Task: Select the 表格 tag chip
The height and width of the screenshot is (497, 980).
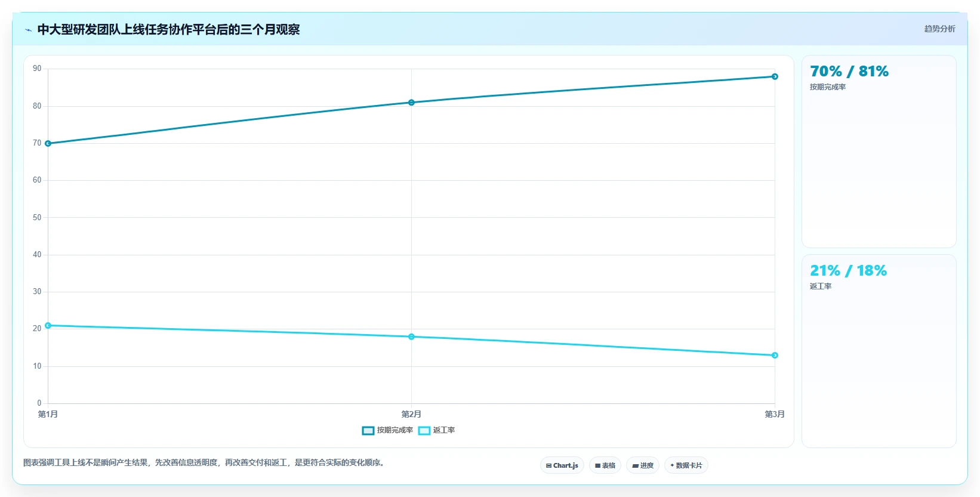Action: tap(605, 465)
